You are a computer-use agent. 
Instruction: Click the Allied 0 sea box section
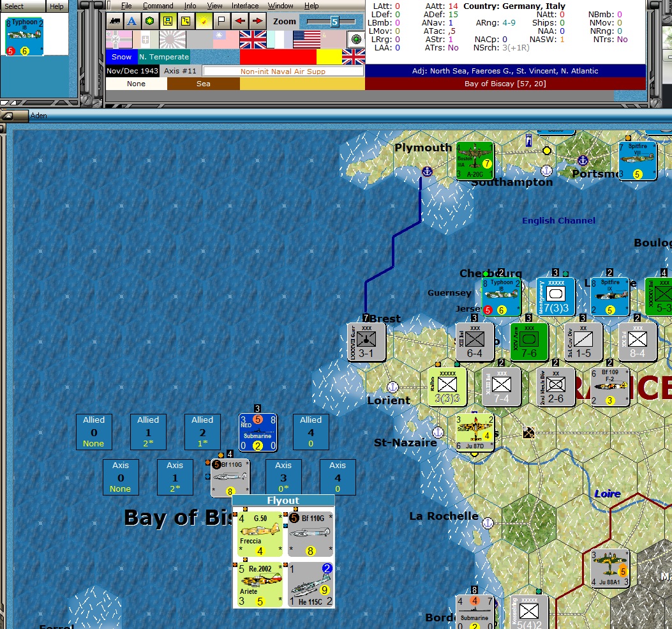(94, 432)
